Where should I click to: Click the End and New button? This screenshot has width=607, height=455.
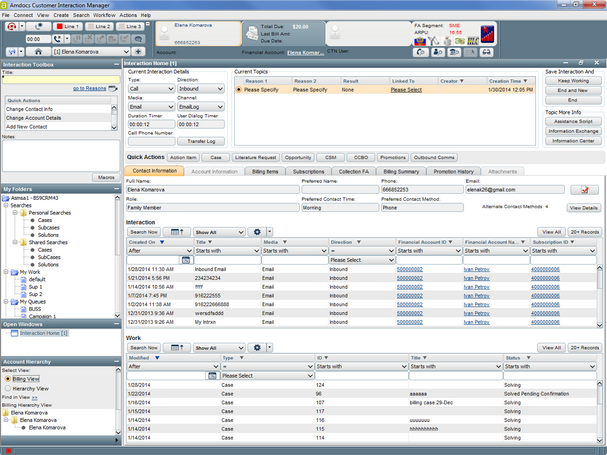(x=573, y=90)
